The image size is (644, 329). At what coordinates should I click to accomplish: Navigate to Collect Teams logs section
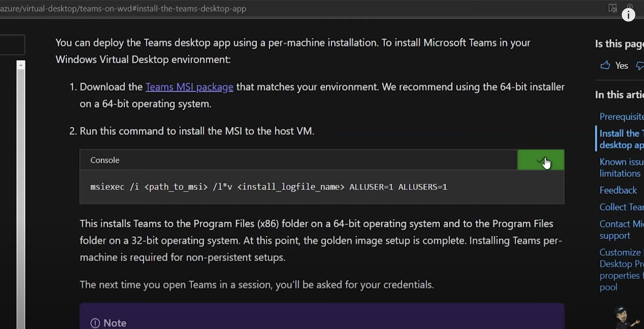[621, 207]
